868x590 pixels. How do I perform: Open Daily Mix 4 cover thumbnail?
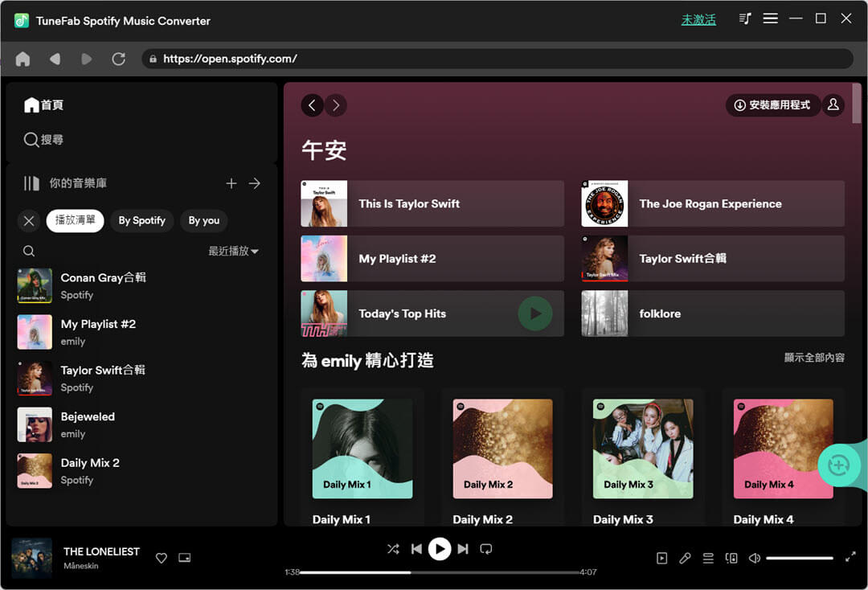(784, 449)
